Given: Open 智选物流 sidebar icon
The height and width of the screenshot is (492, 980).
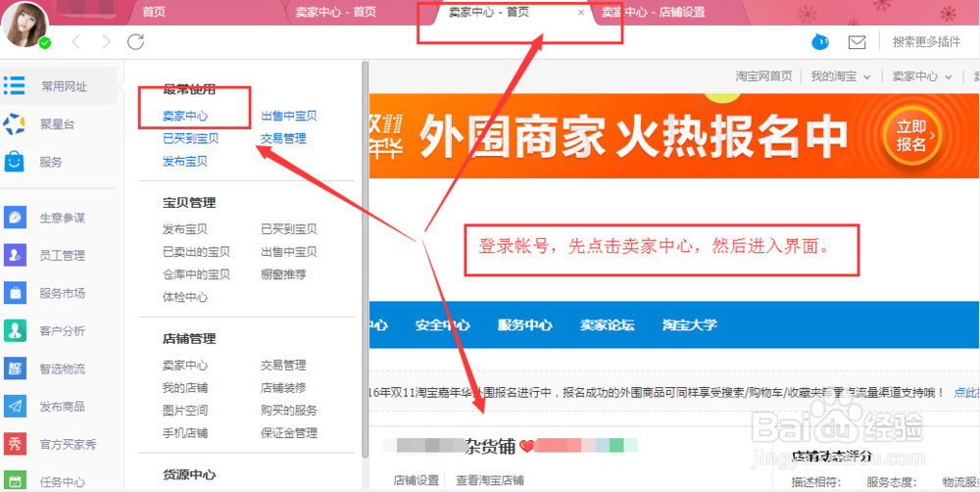Looking at the screenshot, I should pyautogui.click(x=15, y=369).
